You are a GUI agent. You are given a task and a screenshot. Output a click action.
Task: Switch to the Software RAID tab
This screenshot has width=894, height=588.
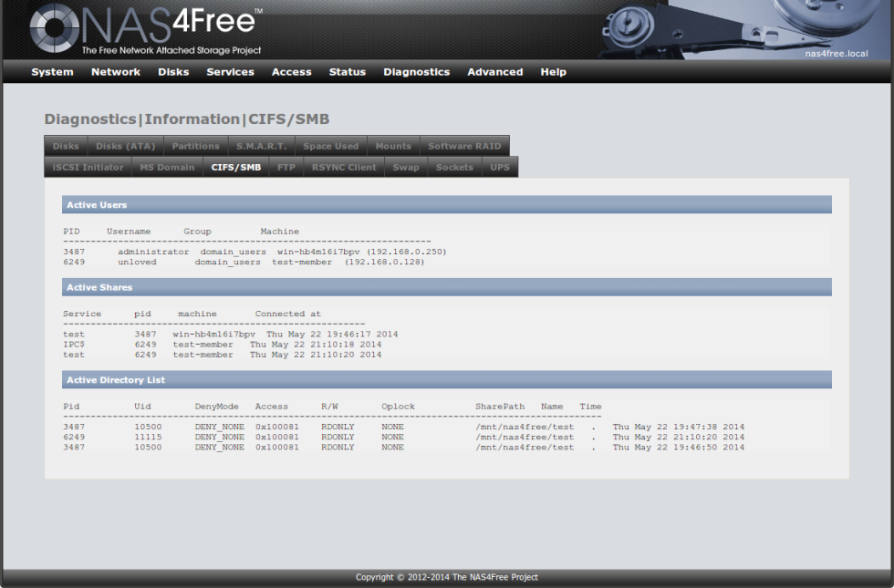pyautogui.click(x=464, y=145)
